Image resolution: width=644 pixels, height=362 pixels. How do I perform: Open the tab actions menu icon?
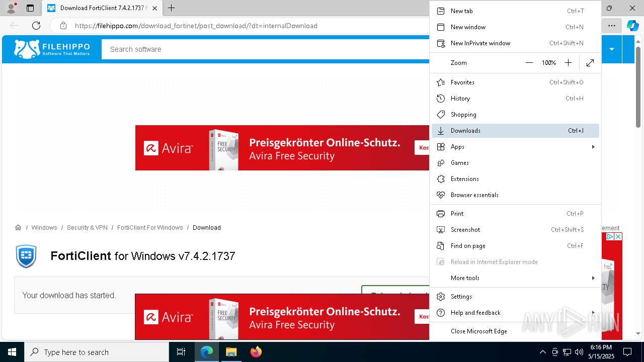click(30, 8)
